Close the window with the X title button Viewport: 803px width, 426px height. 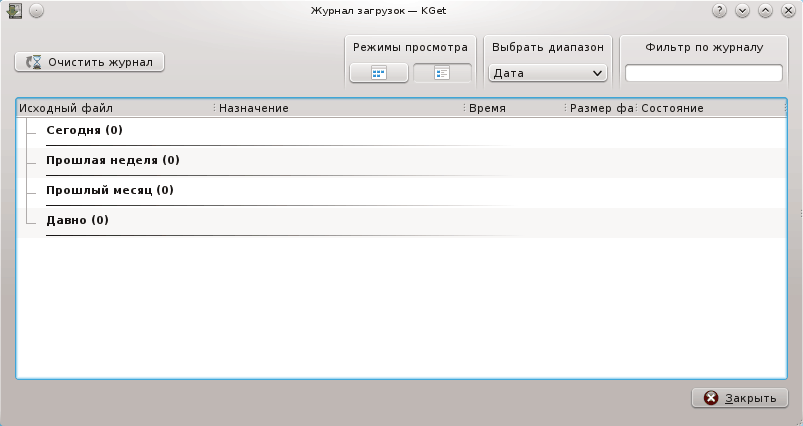pyautogui.click(x=788, y=11)
